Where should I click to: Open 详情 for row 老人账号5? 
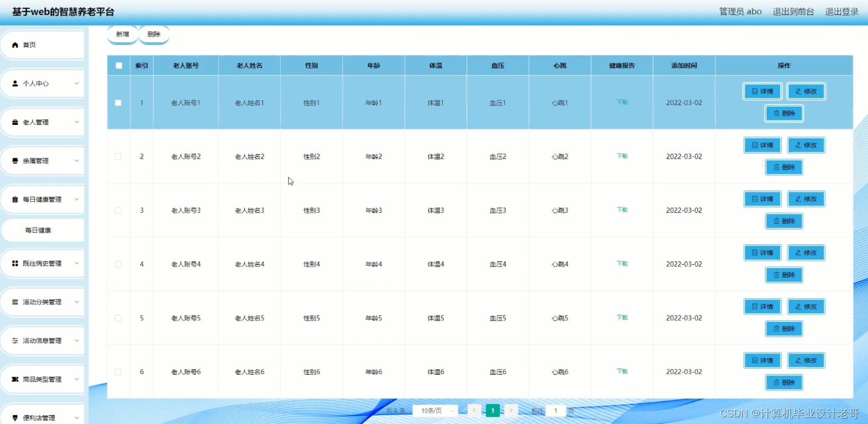point(762,307)
